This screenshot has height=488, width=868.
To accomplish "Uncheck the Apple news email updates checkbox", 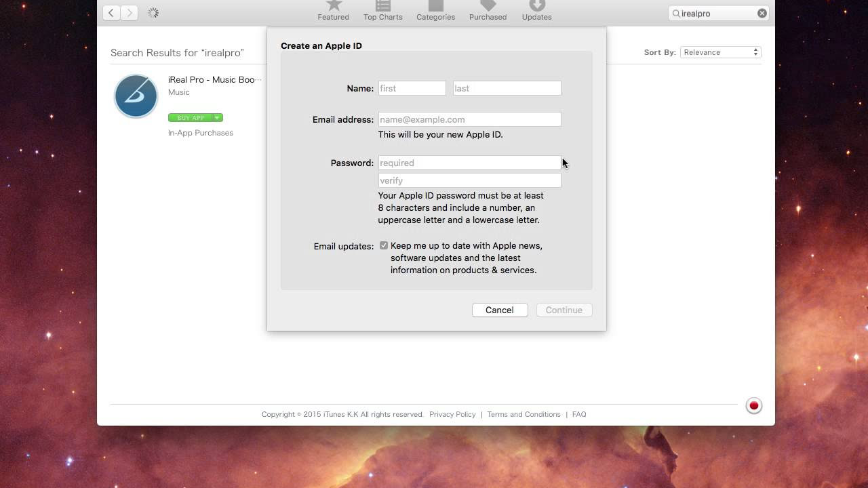I will 384,245.
